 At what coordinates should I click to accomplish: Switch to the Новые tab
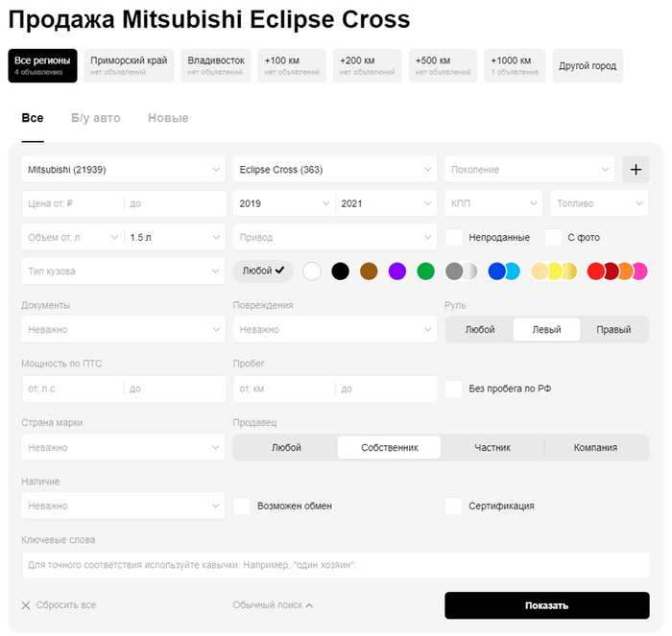pyautogui.click(x=168, y=118)
